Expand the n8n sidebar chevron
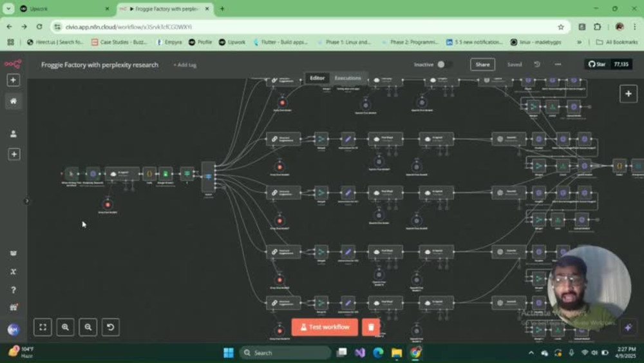Viewport: 644px width, 363px height. (26, 201)
